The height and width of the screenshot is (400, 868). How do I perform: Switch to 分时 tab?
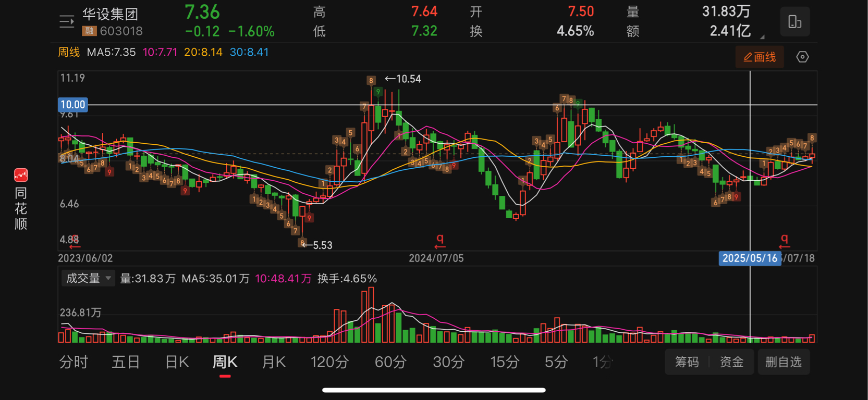74,362
